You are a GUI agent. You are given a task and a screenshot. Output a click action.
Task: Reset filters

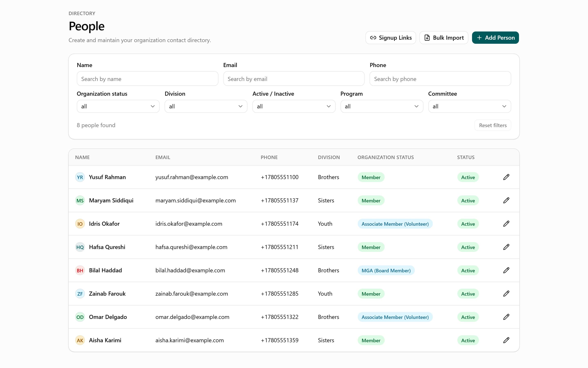pos(493,125)
